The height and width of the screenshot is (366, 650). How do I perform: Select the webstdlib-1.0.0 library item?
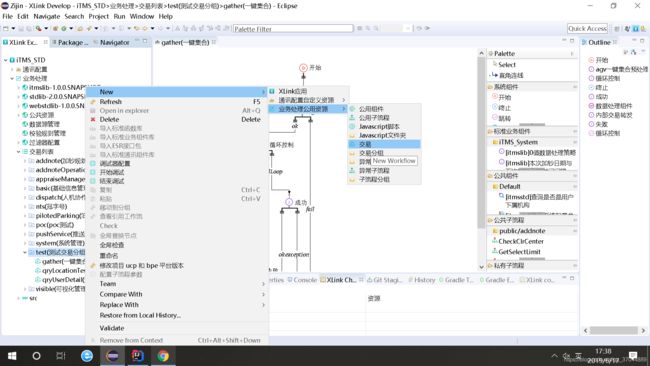click(56, 106)
